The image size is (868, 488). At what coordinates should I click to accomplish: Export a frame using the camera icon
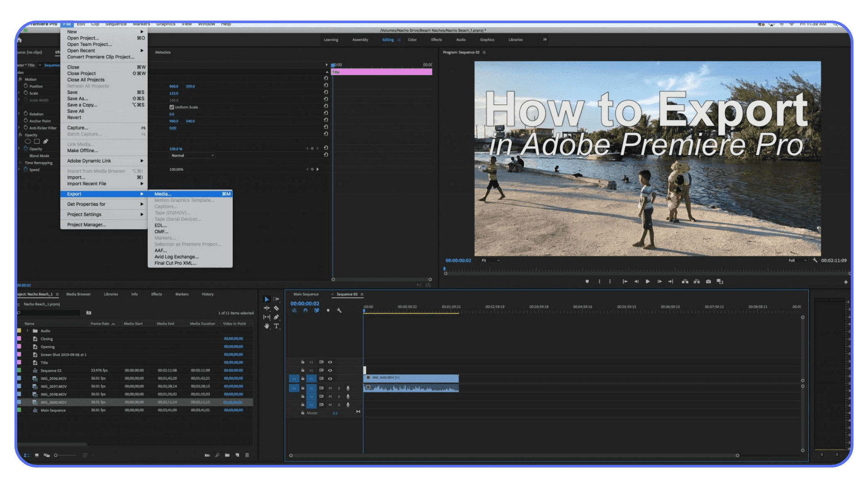click(x=708, y=281)
